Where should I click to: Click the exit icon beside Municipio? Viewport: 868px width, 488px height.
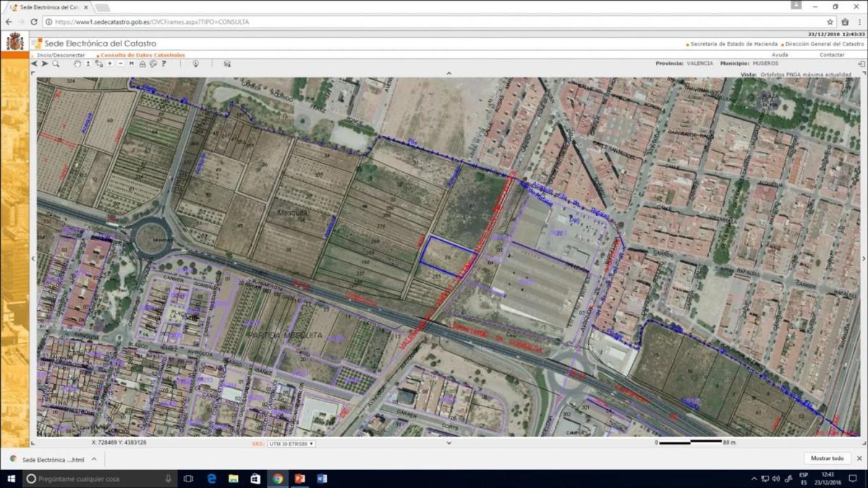pos(861,64)
